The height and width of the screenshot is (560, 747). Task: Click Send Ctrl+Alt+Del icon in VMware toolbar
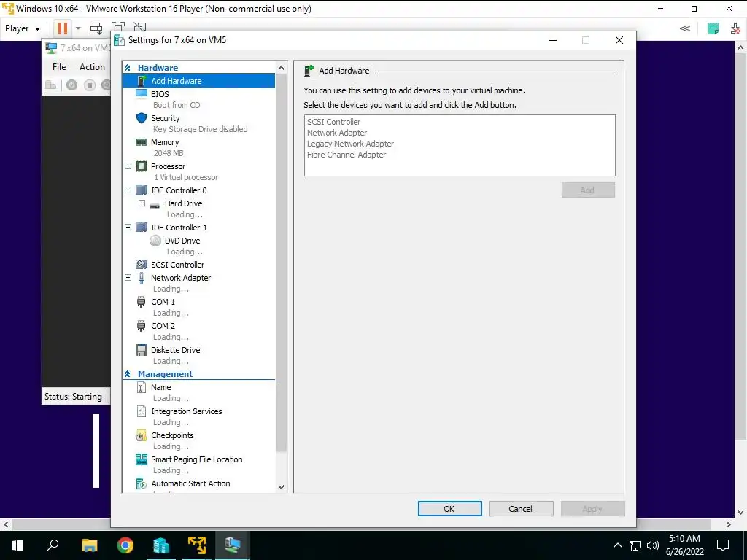(96, 28)
